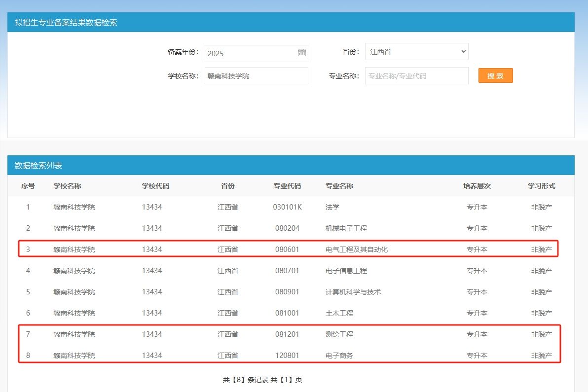The image size is (588, 392).
Task: Select the 法学 row in results
Action: click(x=332, y=207)
